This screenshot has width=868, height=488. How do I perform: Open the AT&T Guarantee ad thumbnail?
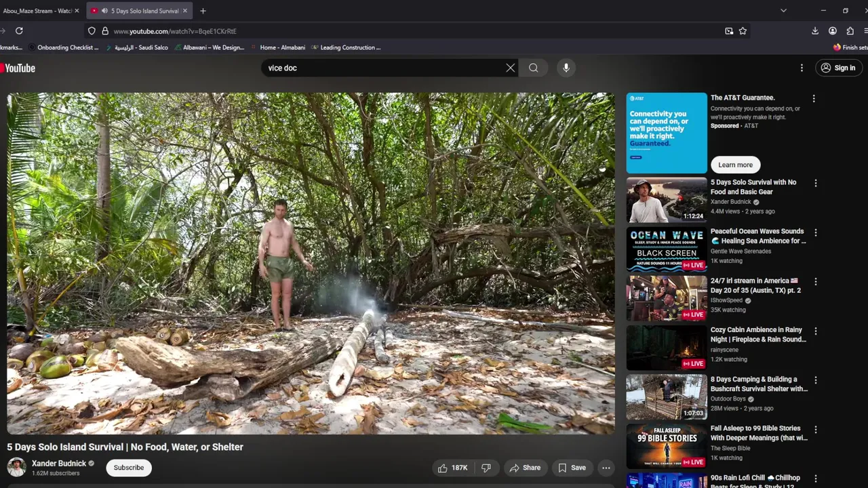click(667, 133)
